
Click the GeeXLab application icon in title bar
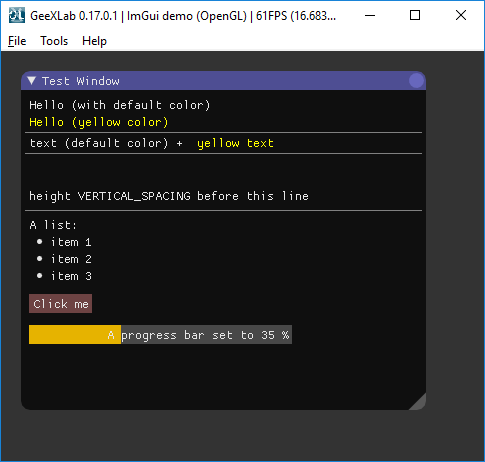[17, 15]
